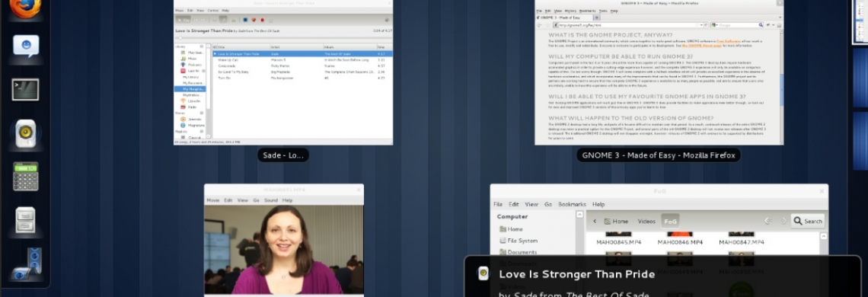Viewport: 868px width, 297px height.
Task: Click the red heart love icon in Rhythmbox
Action: click(253, 19)
